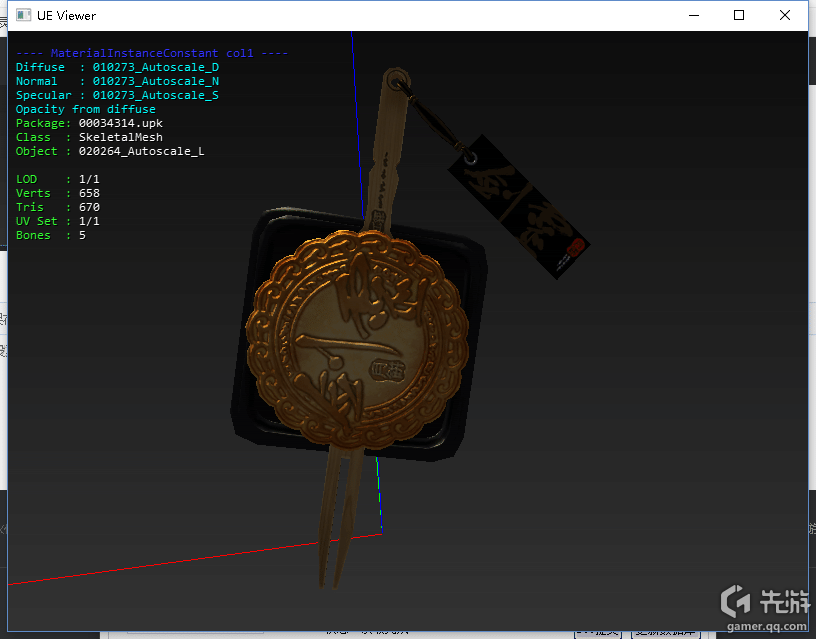816x639 pixels.
Task: Click the 'Object' label
Action: click(36, 151)
